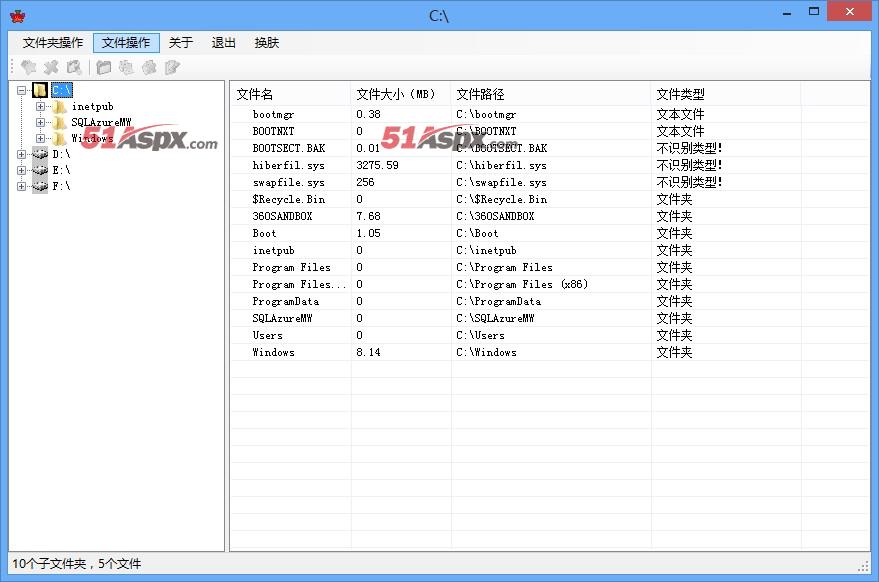Click the C:\Program Files (x86) path

point(522,284)
